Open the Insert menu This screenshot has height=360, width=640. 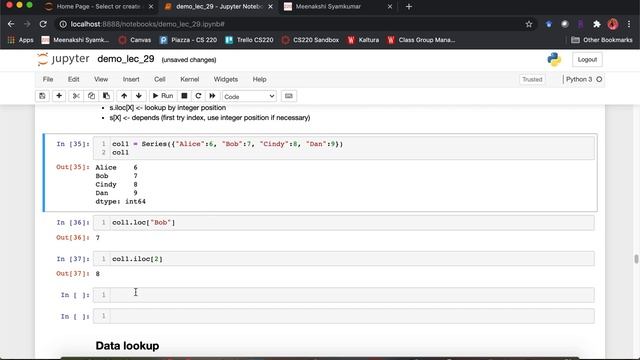coord(131,79)
